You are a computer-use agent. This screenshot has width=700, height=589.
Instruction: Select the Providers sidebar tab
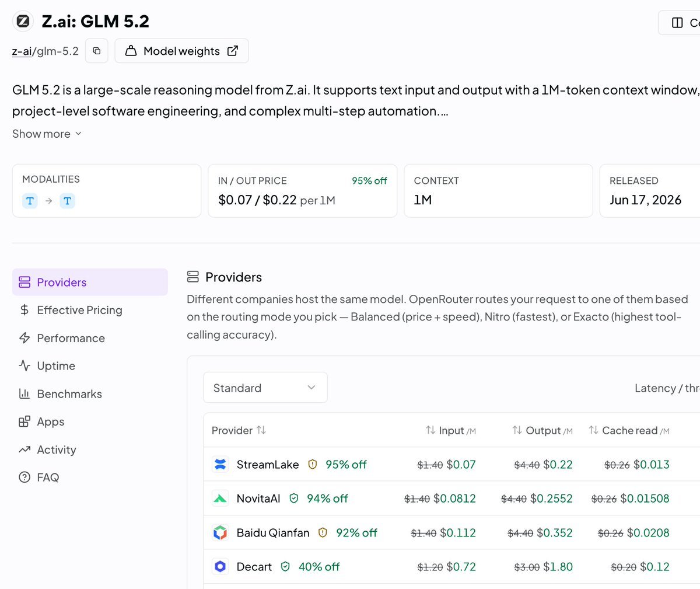(x=90, y=282)
